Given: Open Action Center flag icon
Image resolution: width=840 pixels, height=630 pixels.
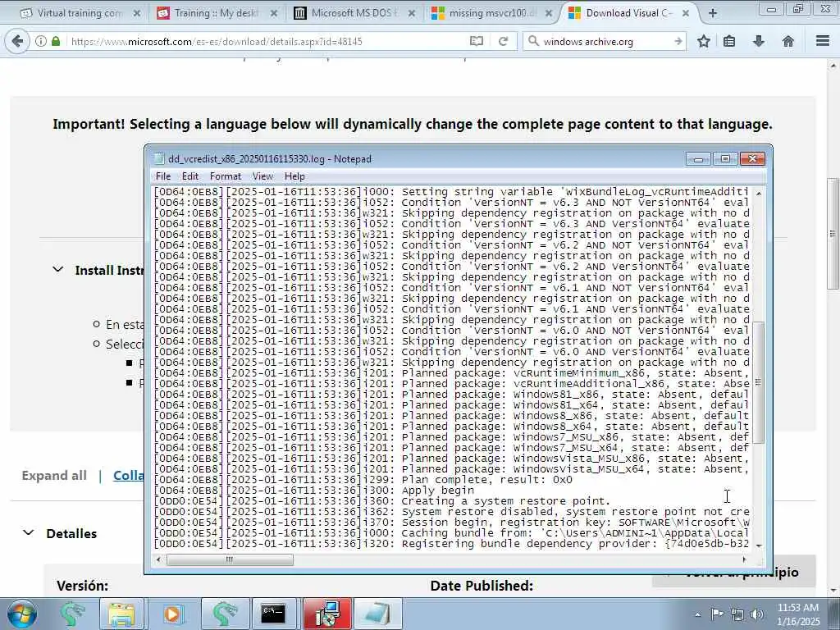Looking at the screenshot, I should (716, 614).
